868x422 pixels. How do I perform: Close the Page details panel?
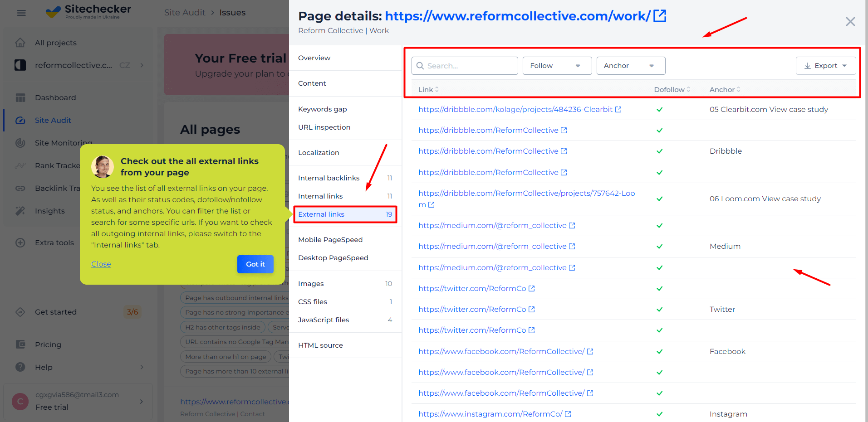850,21
